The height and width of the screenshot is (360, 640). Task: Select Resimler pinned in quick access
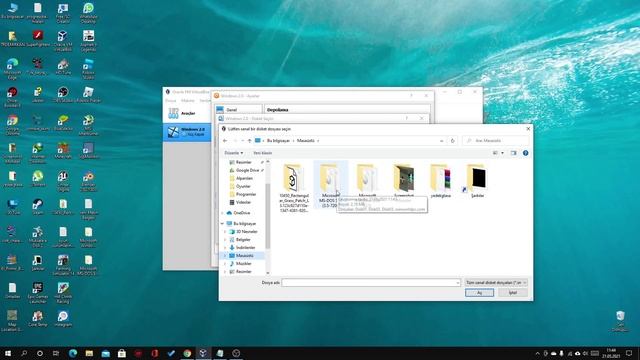coord(243,162)
